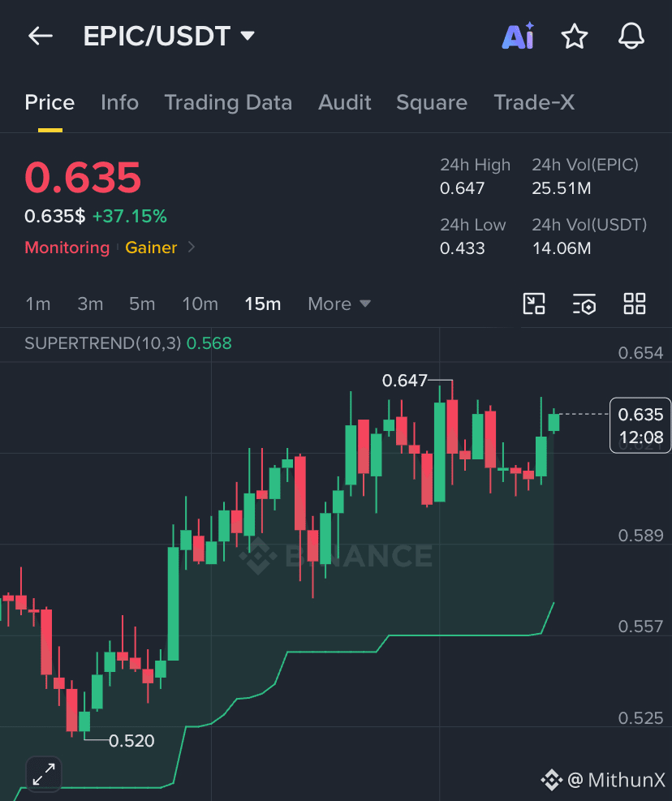
Task: Open details chevron next to Gainer
Action: click(191, 248)
